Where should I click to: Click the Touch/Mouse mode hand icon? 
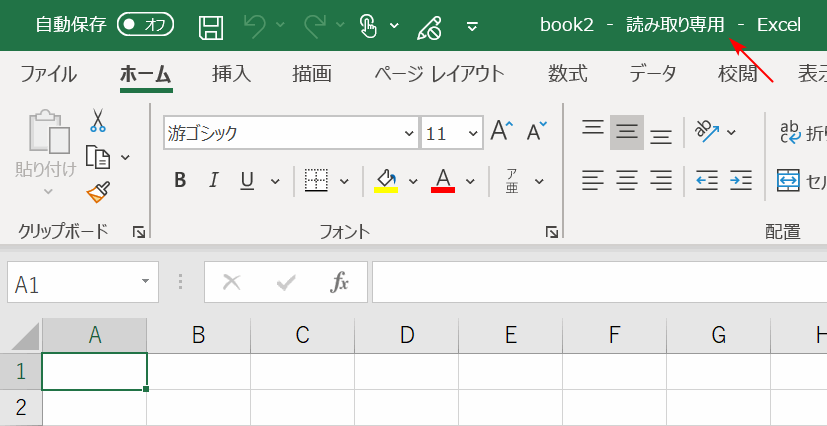pos(368,25)
